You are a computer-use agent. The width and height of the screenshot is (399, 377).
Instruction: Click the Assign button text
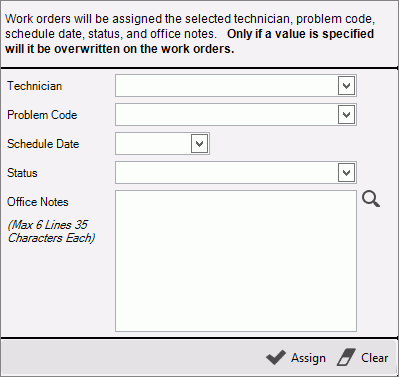coord(308,358)
